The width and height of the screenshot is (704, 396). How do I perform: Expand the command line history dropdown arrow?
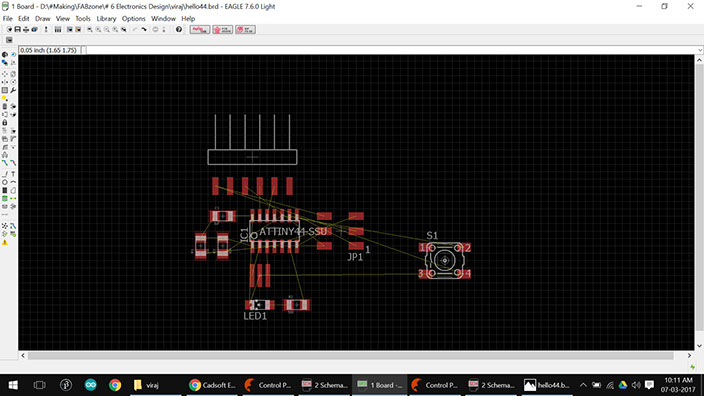tap(700, 50)
